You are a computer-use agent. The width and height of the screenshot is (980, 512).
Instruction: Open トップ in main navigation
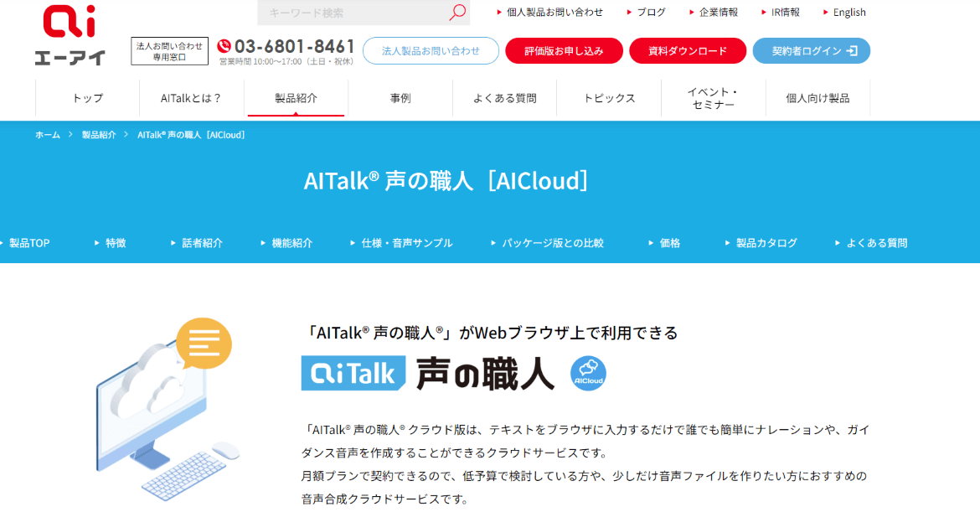(87, 98)
